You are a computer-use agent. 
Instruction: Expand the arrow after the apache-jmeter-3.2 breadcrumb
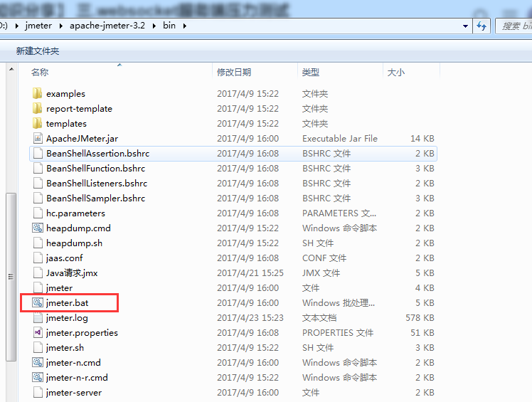pyautogui.click(x=154, y=26)
